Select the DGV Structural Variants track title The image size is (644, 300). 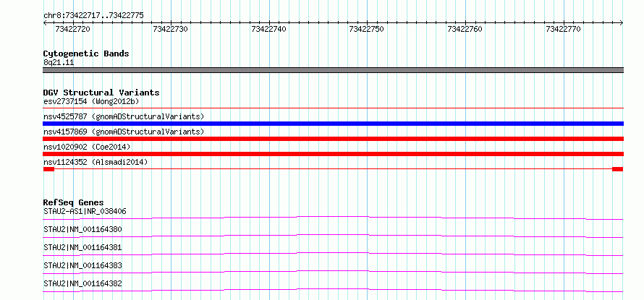click(x=101, y=93)
